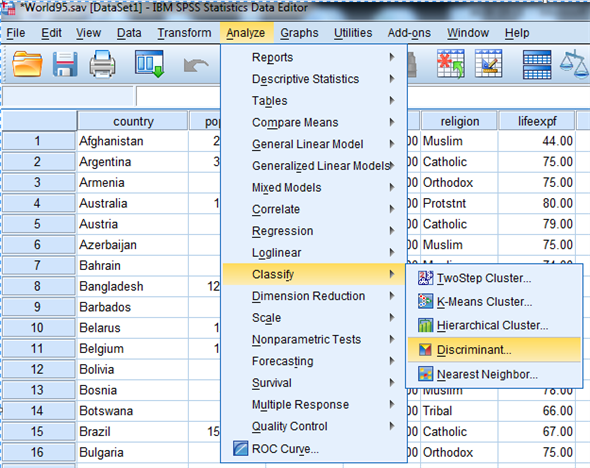The image size is (590, 468).
Task: Expand the Regression submenu
Action: pyautogui.click(x=315, y=231)
